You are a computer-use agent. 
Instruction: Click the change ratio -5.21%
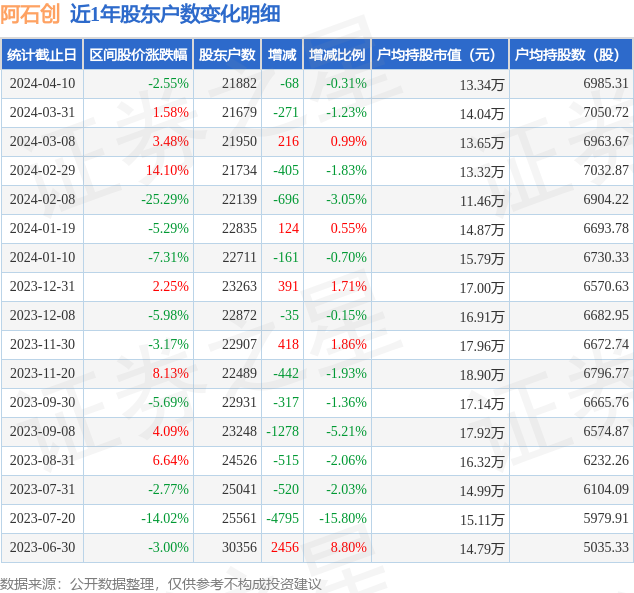347,431
